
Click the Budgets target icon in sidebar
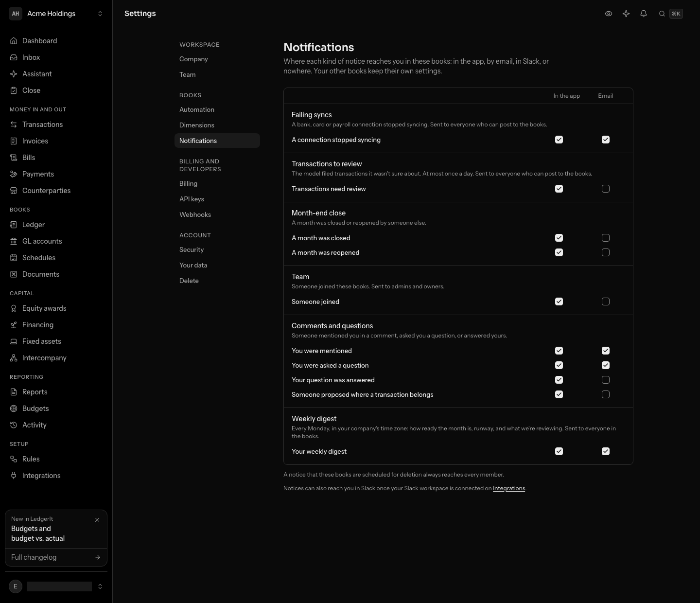(x=14, y=408)
